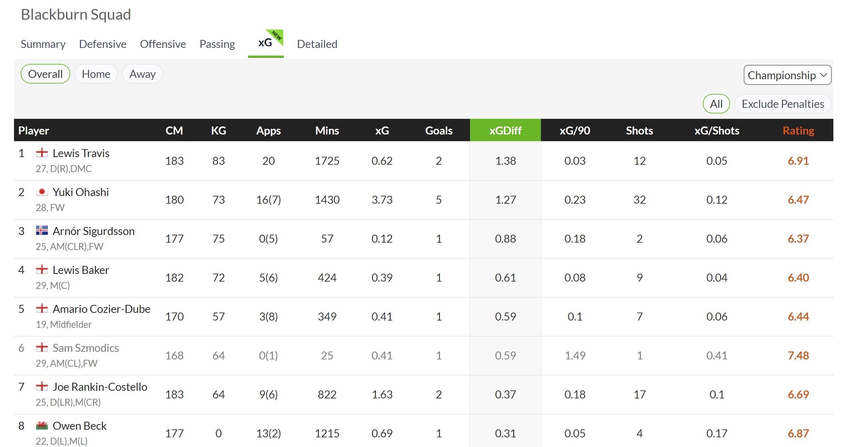Image resolution: width=868 pixels, height=447 pixels.
Task: Click Yuki Ohashi goals value 5
Action: coord(439,200)
